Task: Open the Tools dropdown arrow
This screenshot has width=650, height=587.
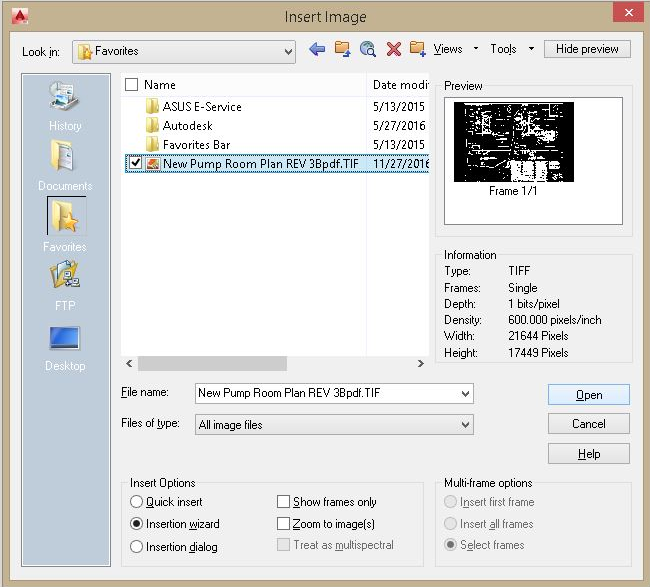Action: coord(531,49)
